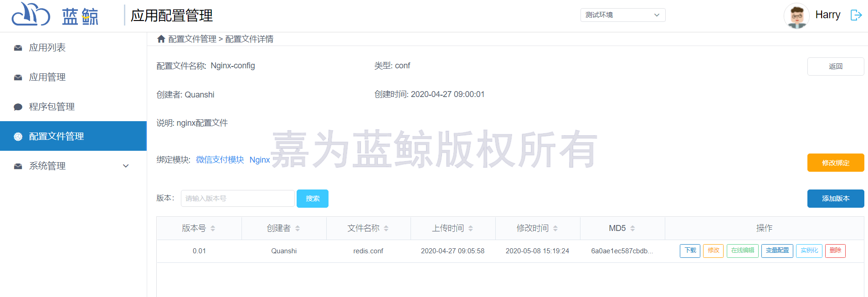Click the 修改 button for redis.conf
The image size is (868, 297).
click(x=713, y=251)
